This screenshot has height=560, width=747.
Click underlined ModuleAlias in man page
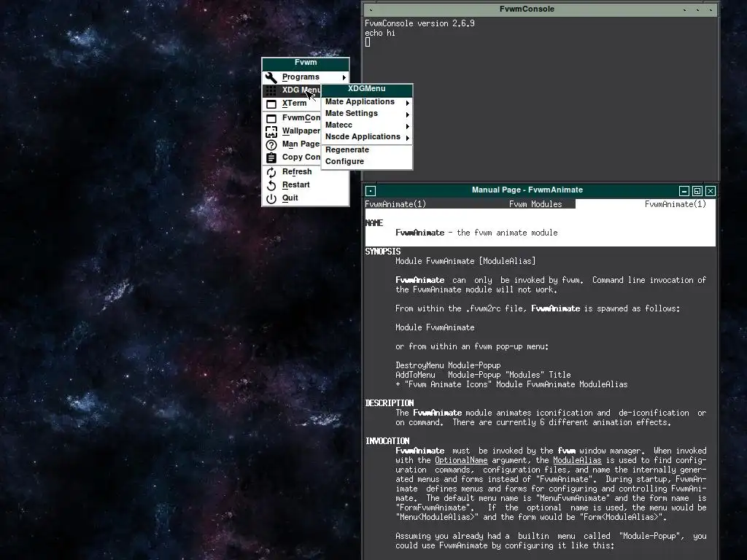tap(577, 461)
